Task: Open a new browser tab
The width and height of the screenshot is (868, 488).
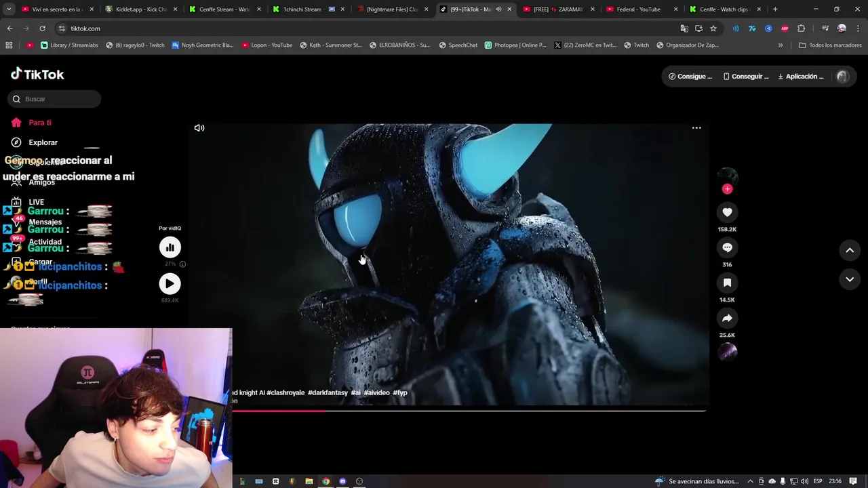Action: [775, 9]
